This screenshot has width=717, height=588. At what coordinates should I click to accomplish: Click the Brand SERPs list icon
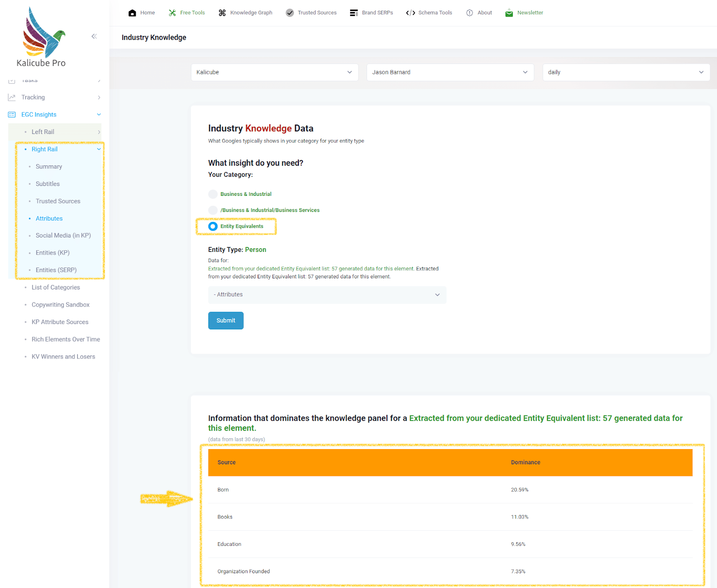pos(354,13)
